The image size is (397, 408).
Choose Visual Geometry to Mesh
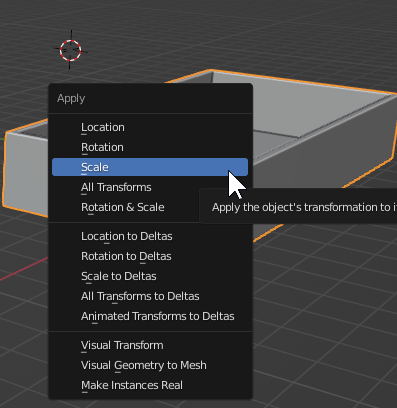150,365
